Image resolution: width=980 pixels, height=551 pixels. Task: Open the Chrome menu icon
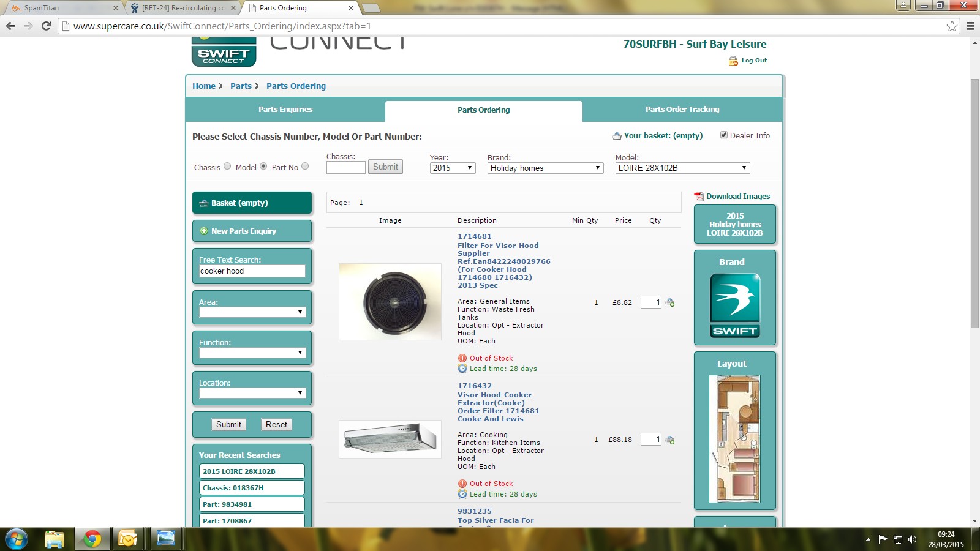click(x=970, y=26)
